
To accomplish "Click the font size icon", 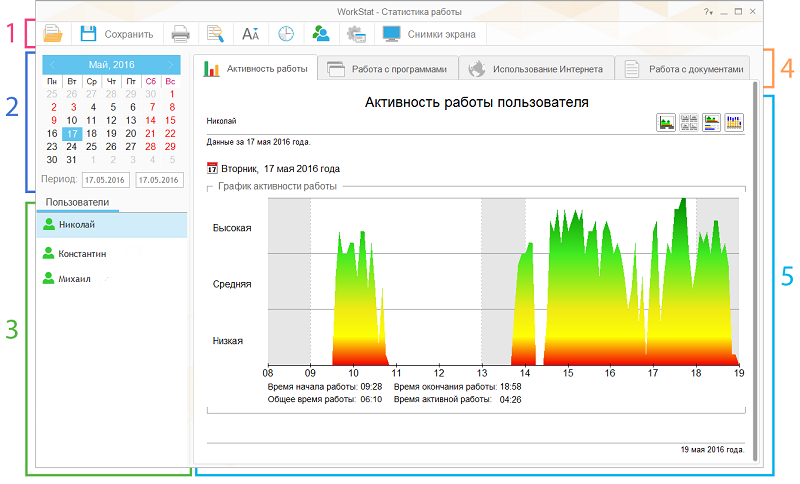I will [250, 34].
